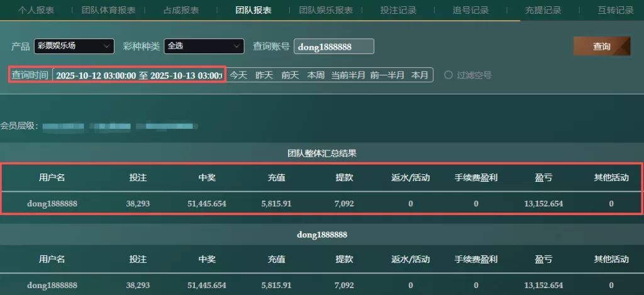Choose the 本月 date shortcut
644x295 pixels.
click(419, 75)
